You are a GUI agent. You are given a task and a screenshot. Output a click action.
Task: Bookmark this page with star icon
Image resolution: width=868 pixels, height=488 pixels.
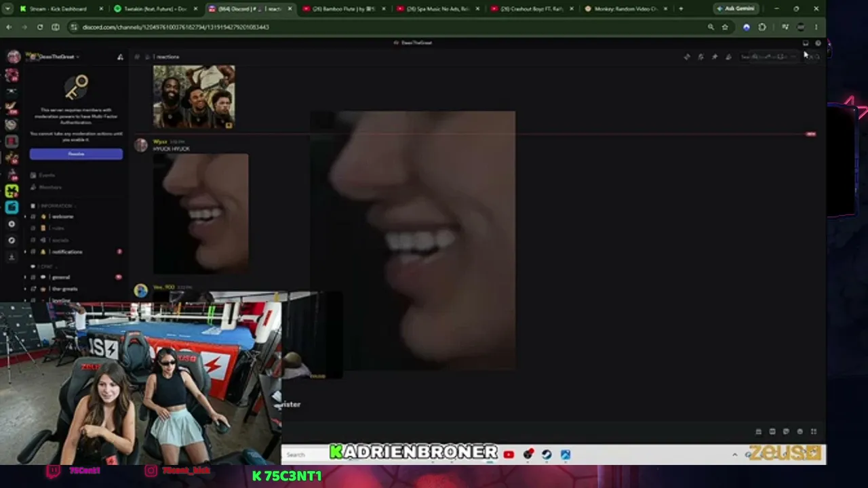pos(725,27)
